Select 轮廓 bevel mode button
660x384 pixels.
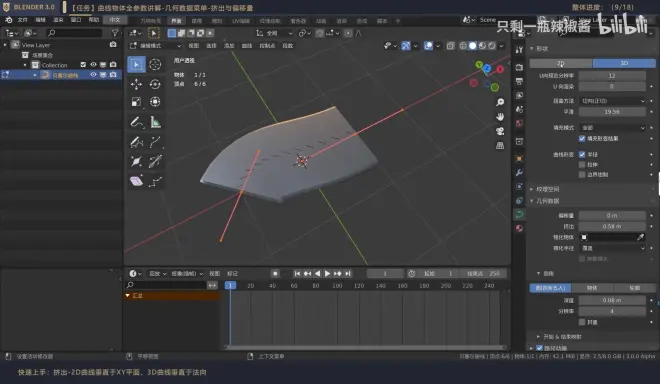click(x=634, y=288)
